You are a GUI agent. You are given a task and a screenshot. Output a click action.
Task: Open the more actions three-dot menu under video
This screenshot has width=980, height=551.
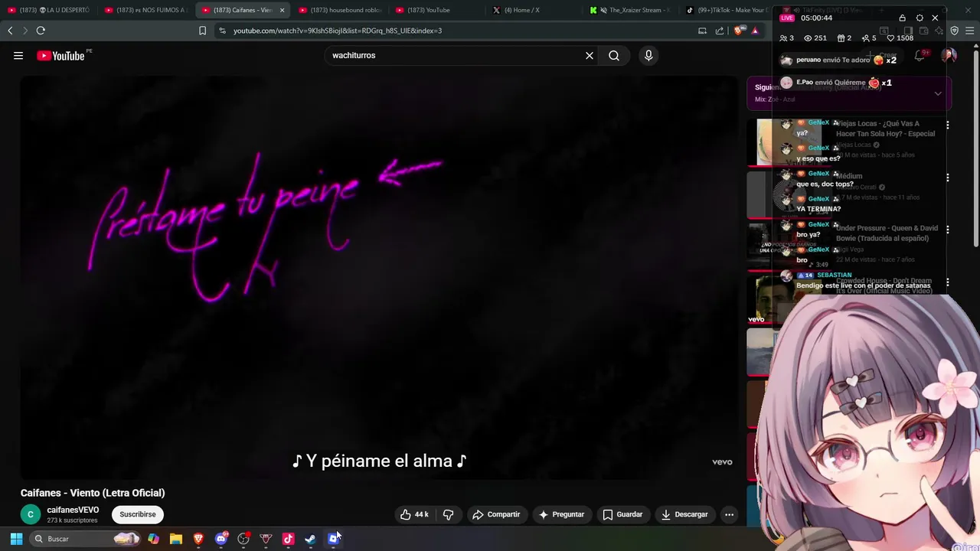click(x=729, y=514)
